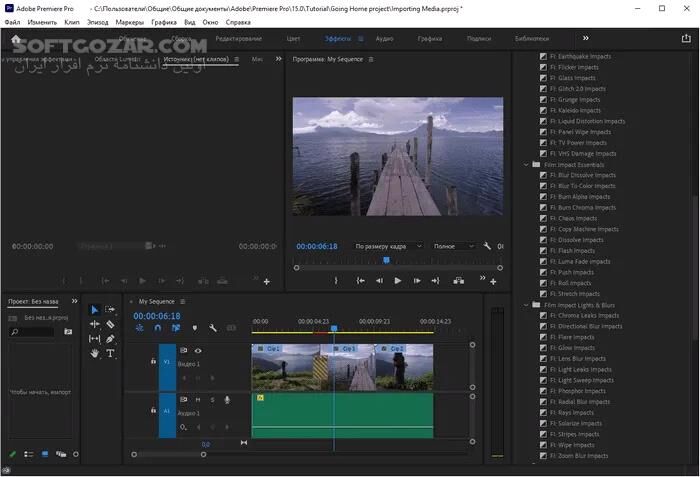Click the Lift/Extract button in Program monitor
This screenshot has height=477, width=700.
(458, 280)
